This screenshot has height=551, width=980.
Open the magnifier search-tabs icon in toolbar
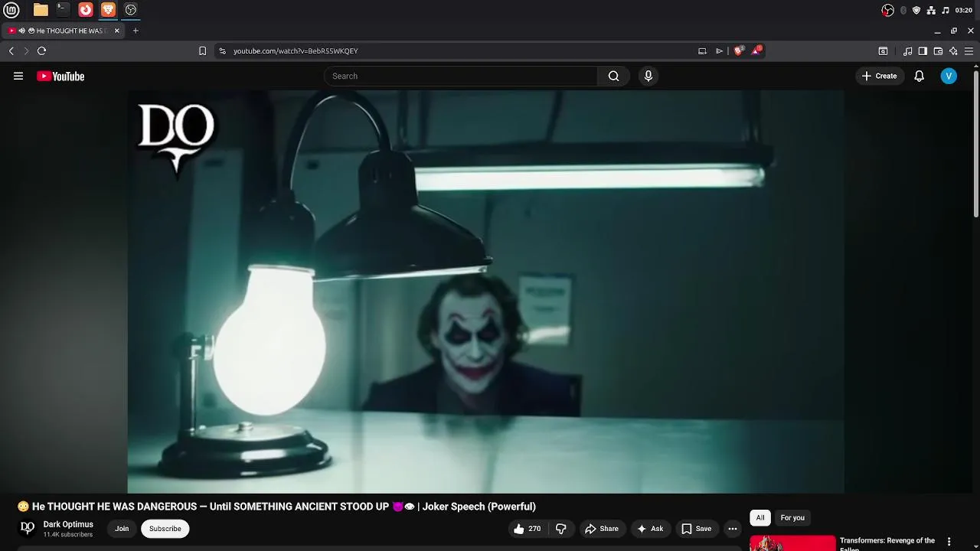[883, 51]
